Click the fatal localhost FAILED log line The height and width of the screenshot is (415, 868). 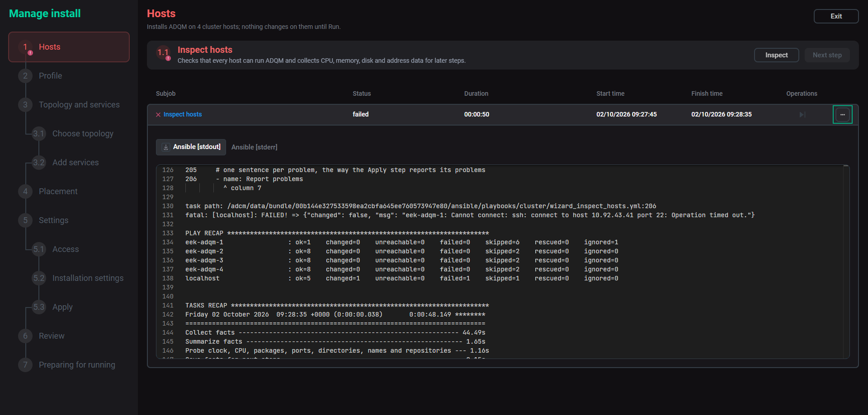coord(470,215)
